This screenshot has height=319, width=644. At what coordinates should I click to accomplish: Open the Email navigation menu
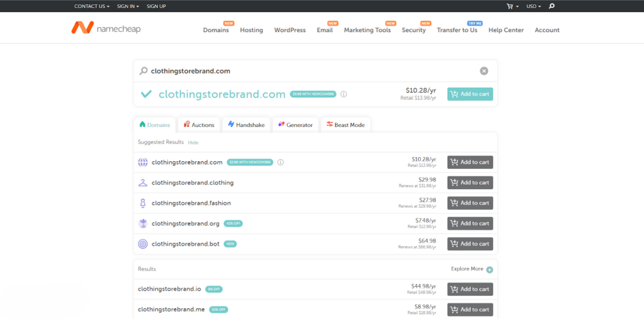tap(325, 30)
